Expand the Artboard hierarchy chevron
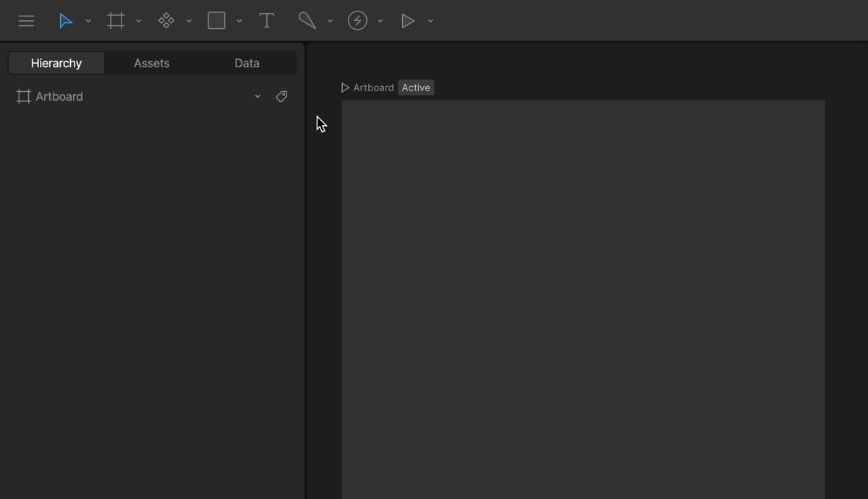Viewport: 868px width, 499px height. coord(258,96)
